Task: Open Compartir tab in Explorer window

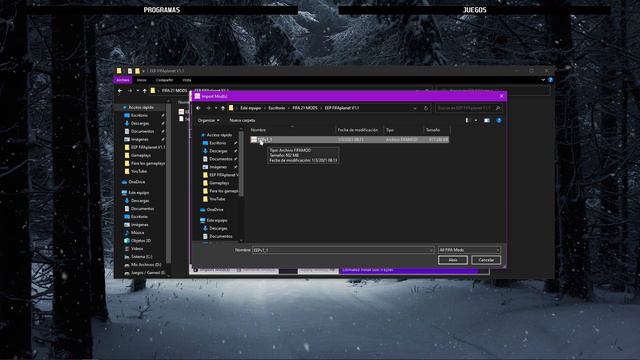Action: (164, 80)
